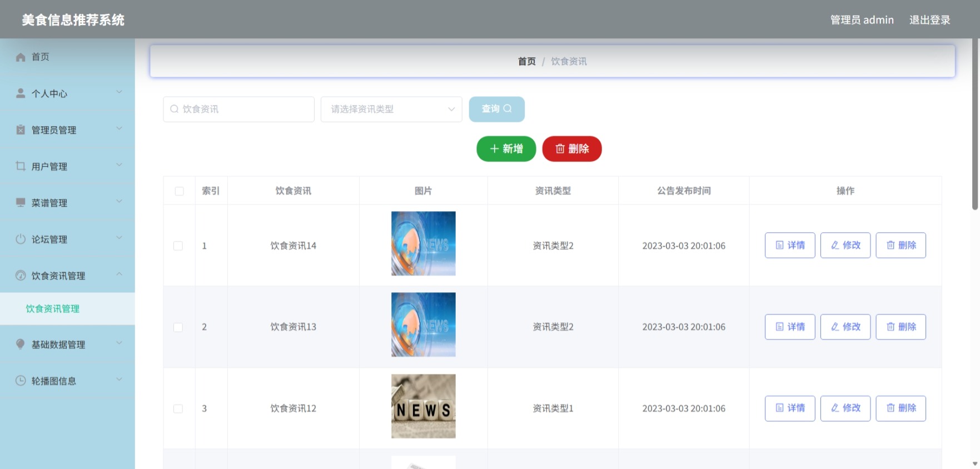Click 删除 for 饮食资讯13
The image size is (980, 469).
(901, 327)
